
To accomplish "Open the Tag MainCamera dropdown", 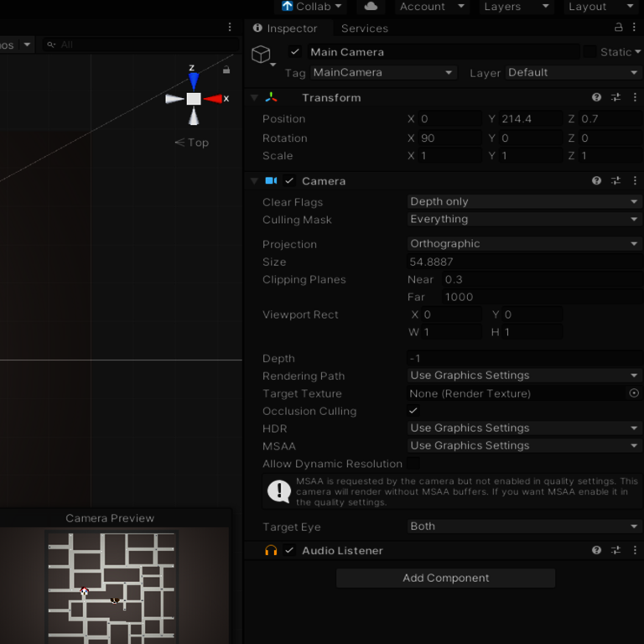I will (383, 73).
